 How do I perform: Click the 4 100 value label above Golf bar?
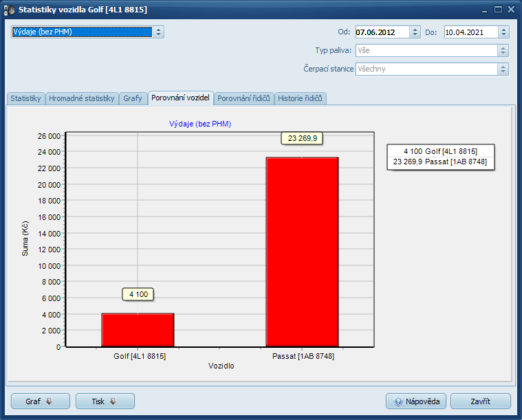(x=138, y=294)
